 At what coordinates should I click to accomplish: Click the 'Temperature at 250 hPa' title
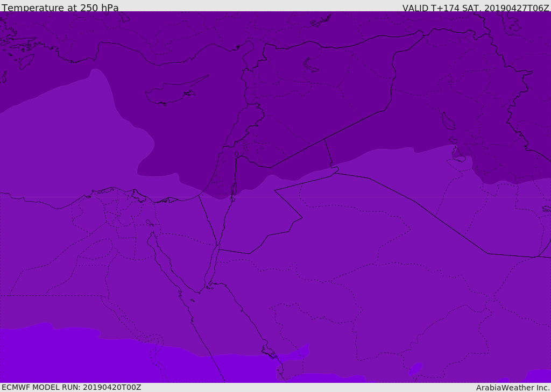[60, 8]
